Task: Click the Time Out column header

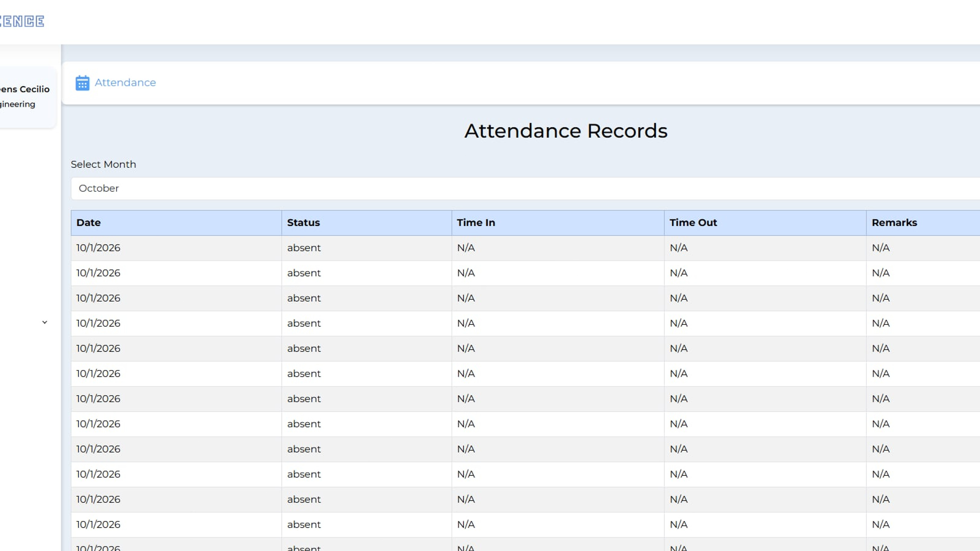Action: 765,223
